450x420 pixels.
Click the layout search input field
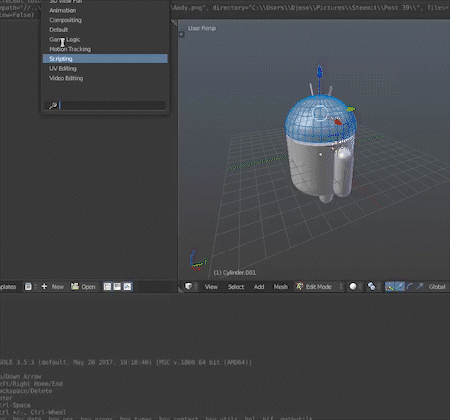click(105, 106)
